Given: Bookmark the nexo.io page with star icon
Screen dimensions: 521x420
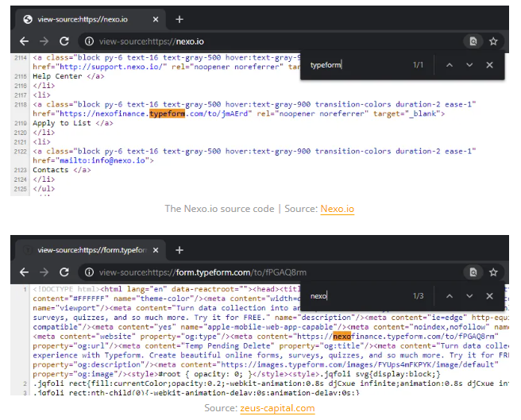Looking at the screenshot, I should [x=493, y=41].
